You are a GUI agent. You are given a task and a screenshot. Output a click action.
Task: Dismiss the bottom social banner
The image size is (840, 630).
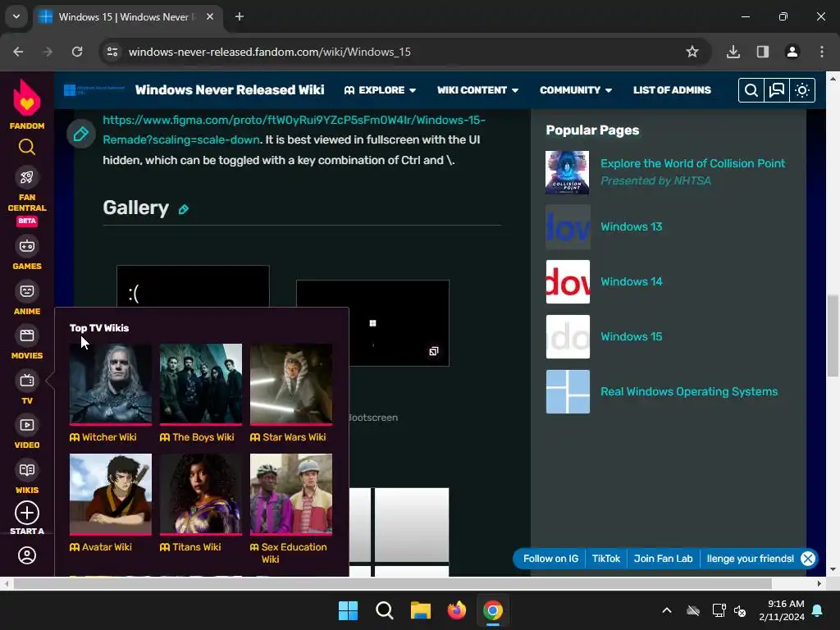tap(808, 559)
